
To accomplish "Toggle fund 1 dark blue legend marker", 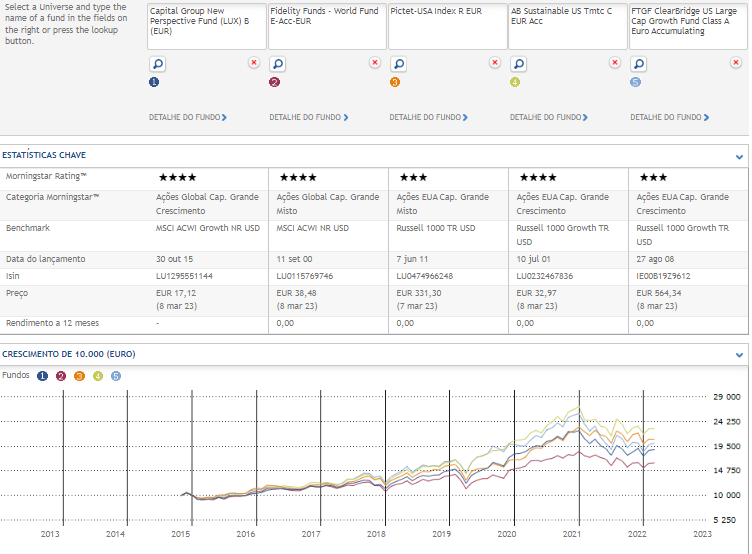I will tap(42, 376).
